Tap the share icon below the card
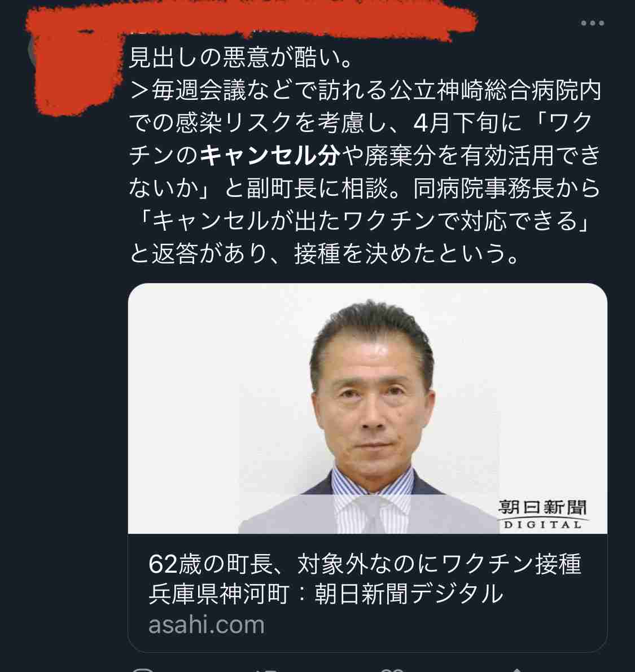The image size is (635, 672). tap(518, 670)
